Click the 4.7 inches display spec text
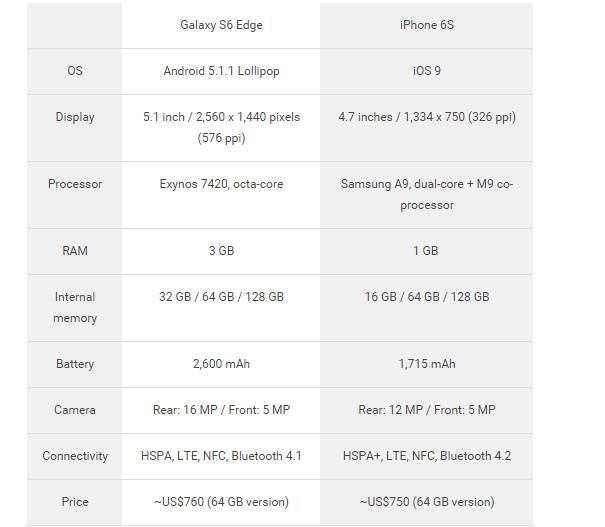The image size is (605, 527). coord(426,117)
